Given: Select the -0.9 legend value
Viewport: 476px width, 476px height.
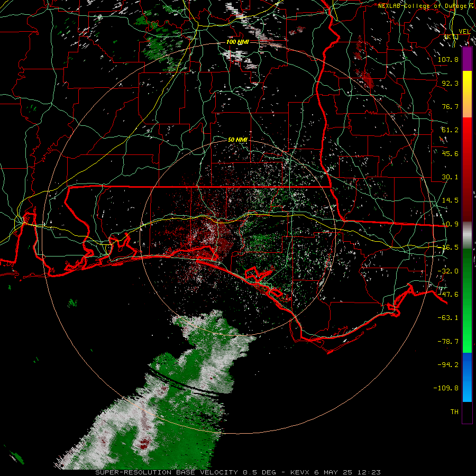Looking at the screenshot, I should (x=450, y=224).
